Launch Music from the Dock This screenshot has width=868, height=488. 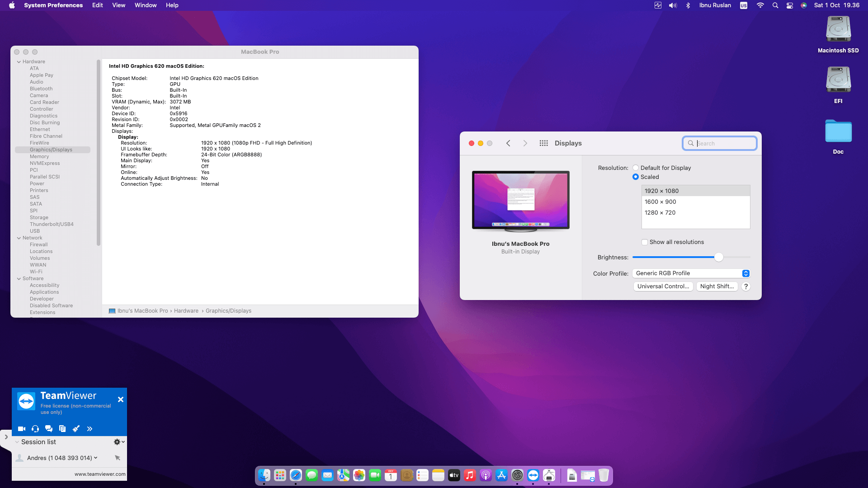[470, 475]
